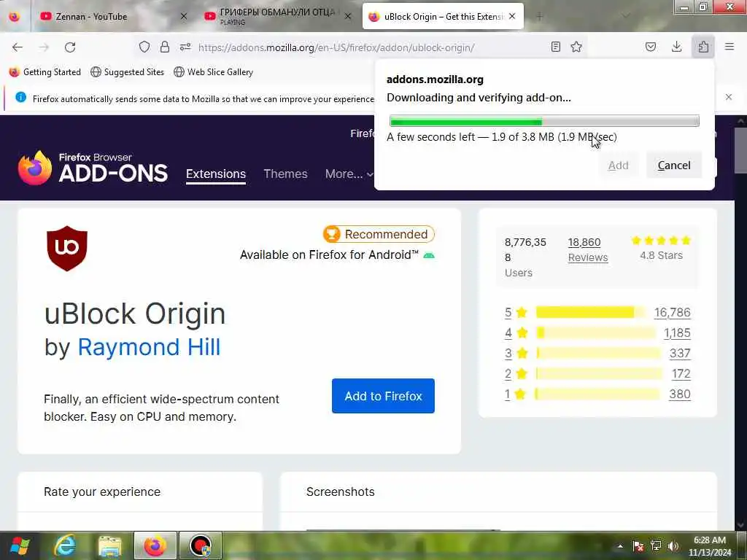This screenshot has width=747, height=560.
Task: Open the Getting Started bookmark
Action: tap(44, 72)
